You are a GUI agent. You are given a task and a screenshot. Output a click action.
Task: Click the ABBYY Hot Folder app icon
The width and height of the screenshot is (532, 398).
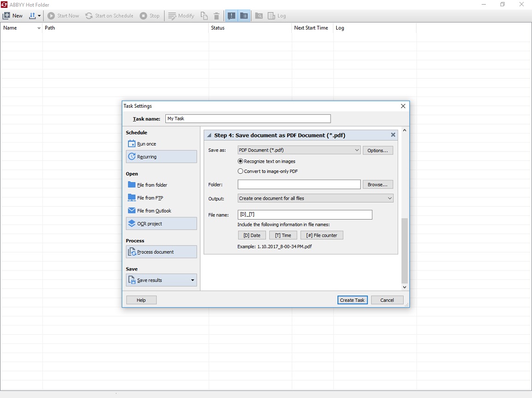[4, 5]
